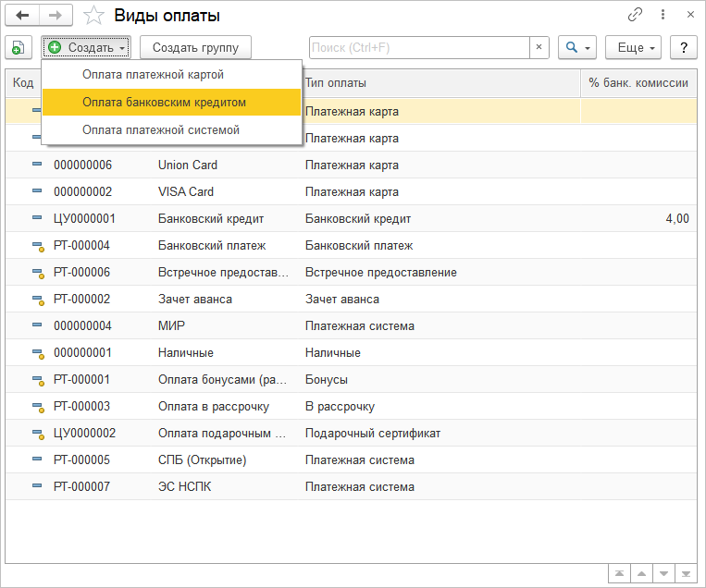The height and width of the screenshot is (588, 706).
Task: Click the back navigation arrow
Action: coord(23,16)
